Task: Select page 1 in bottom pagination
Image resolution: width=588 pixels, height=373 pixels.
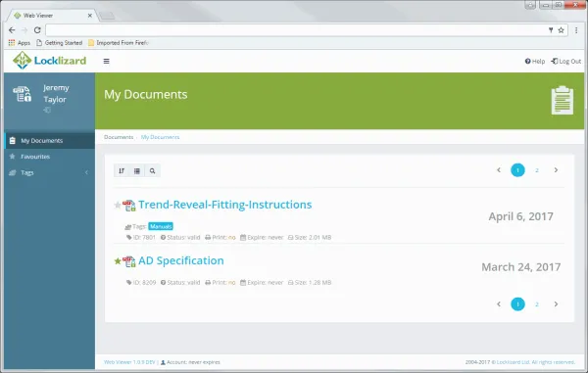Action: (517, 304)
